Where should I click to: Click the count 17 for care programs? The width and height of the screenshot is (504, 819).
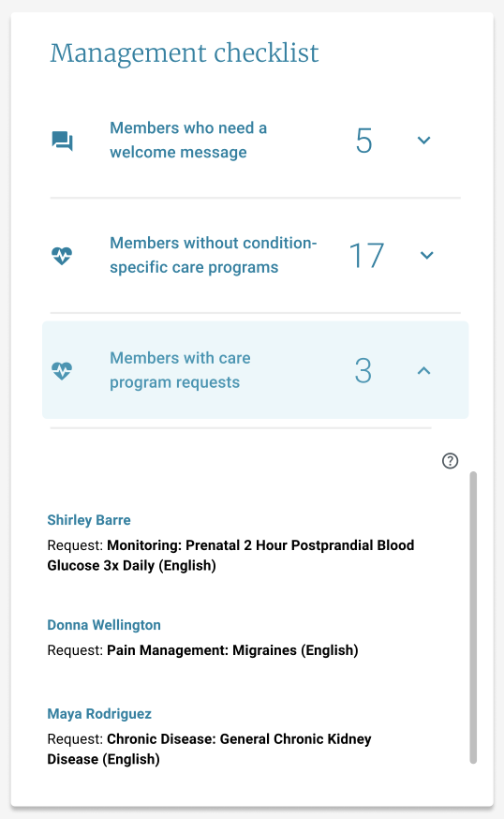point(366,256)
